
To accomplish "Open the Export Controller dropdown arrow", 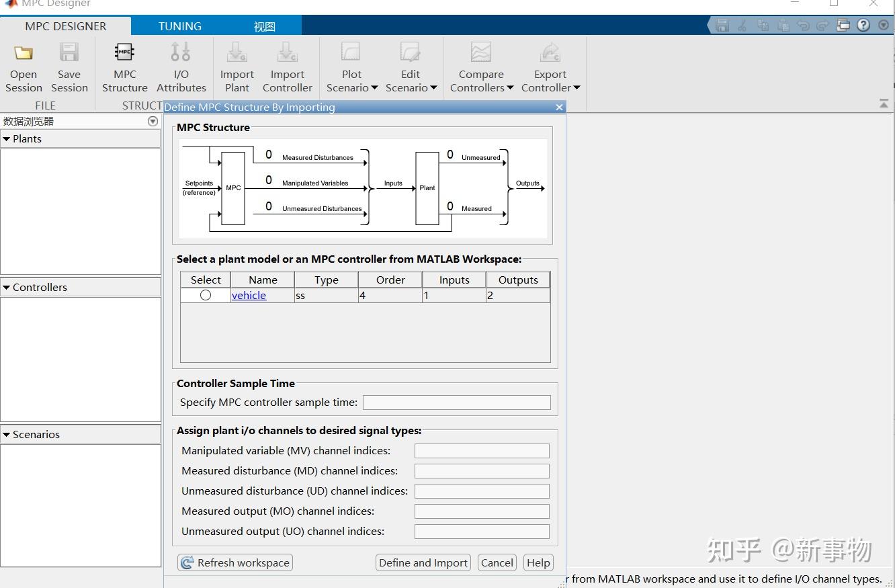I will pyautogui.click(x=577, y=87).
